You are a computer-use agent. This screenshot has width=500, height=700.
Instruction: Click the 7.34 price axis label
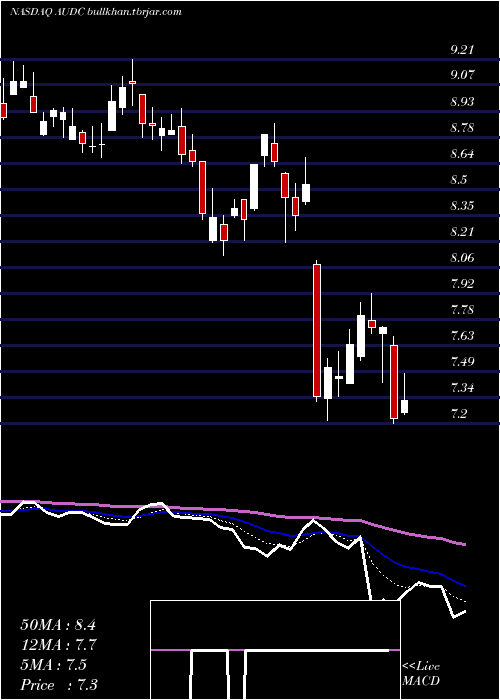click(x=462, y=388)
